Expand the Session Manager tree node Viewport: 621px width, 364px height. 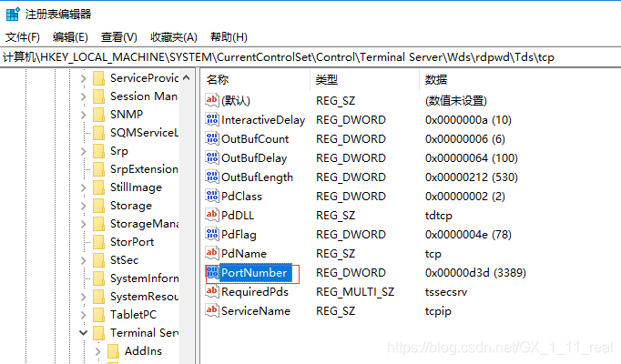(x=84, y=96)
